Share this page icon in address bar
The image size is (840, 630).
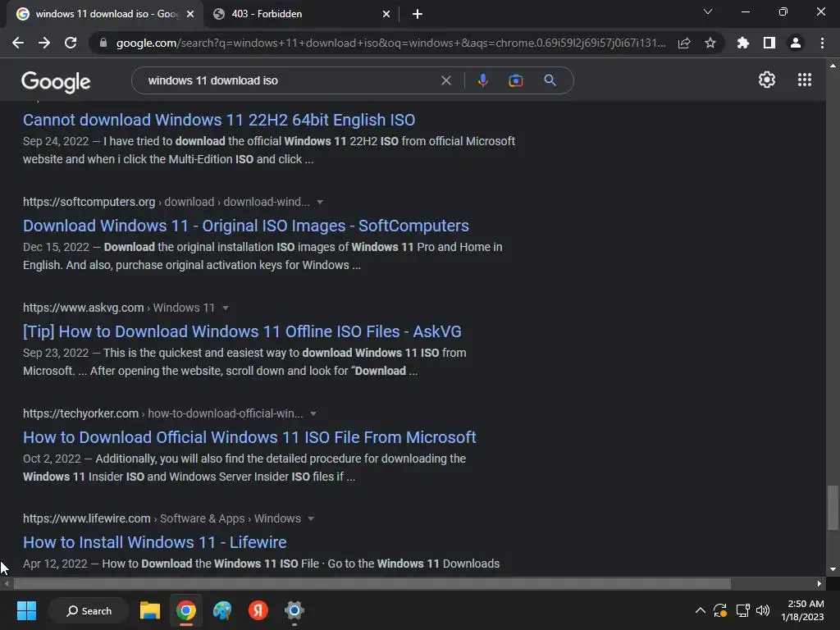coord(684,43)
